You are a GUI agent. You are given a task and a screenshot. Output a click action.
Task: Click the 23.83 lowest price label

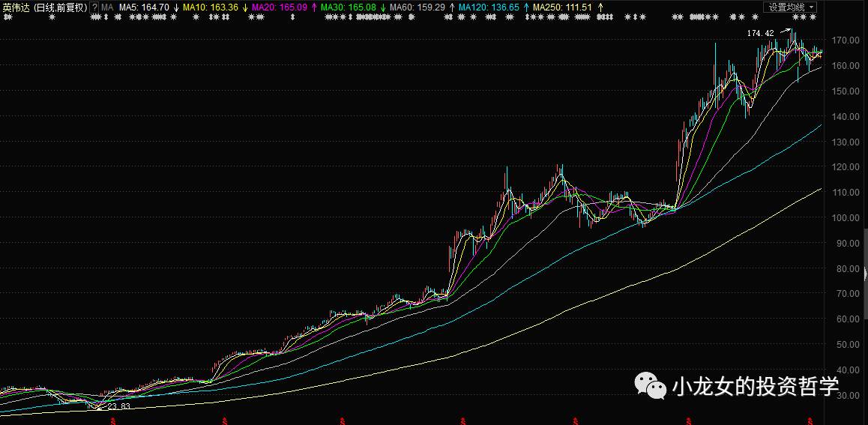[x=118, y=406]
